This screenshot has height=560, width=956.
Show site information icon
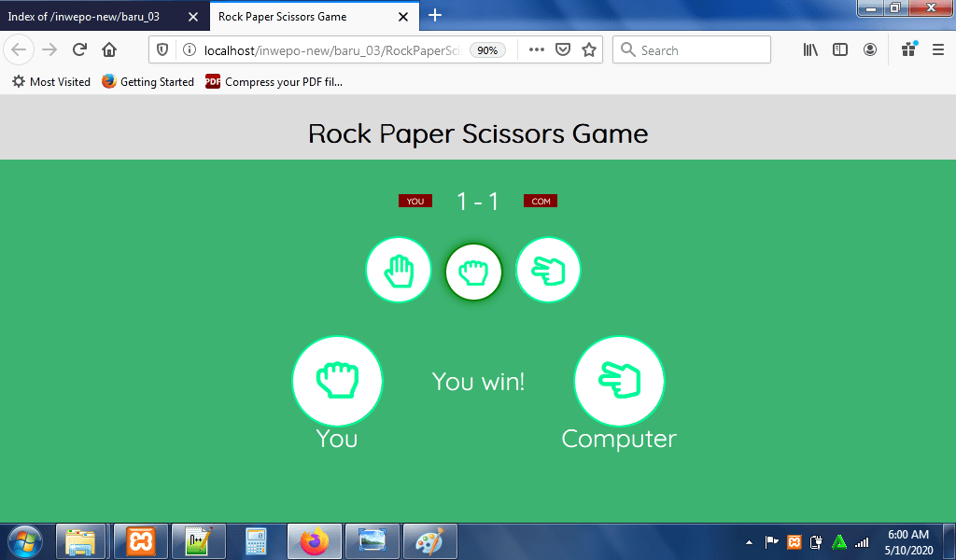click(190, 50)
